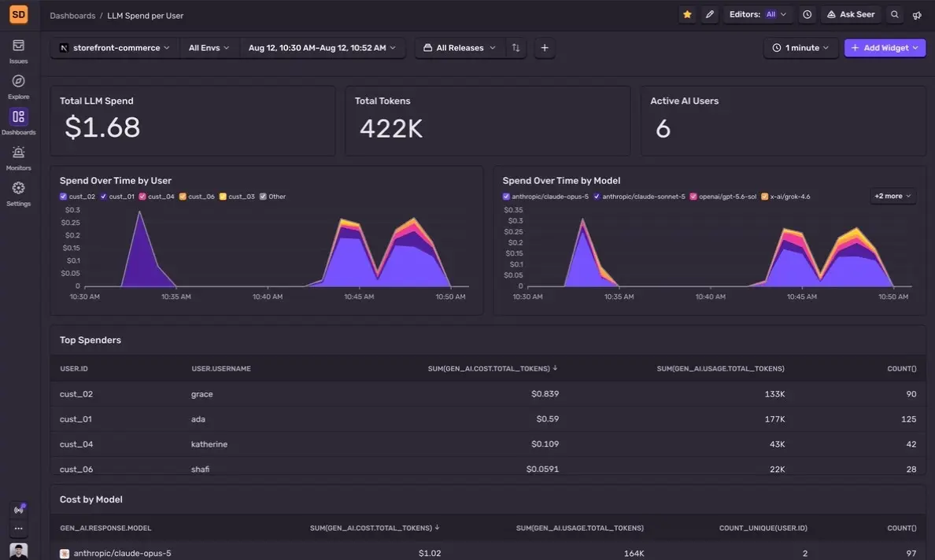This screenshot has width=935, height=560.
Task: Sort Cost by Model by GEN_AI.RESPONSE.MODEL column
Action: coord(105,529)
